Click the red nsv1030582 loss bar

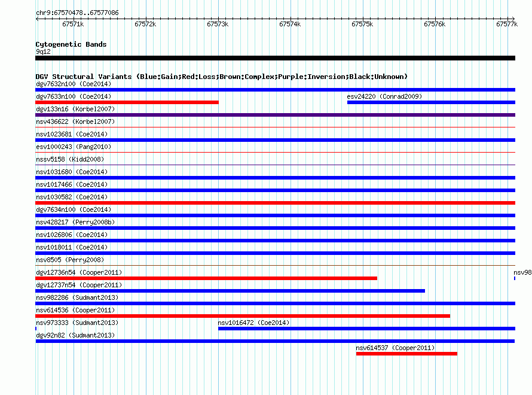tap(275, 203)
